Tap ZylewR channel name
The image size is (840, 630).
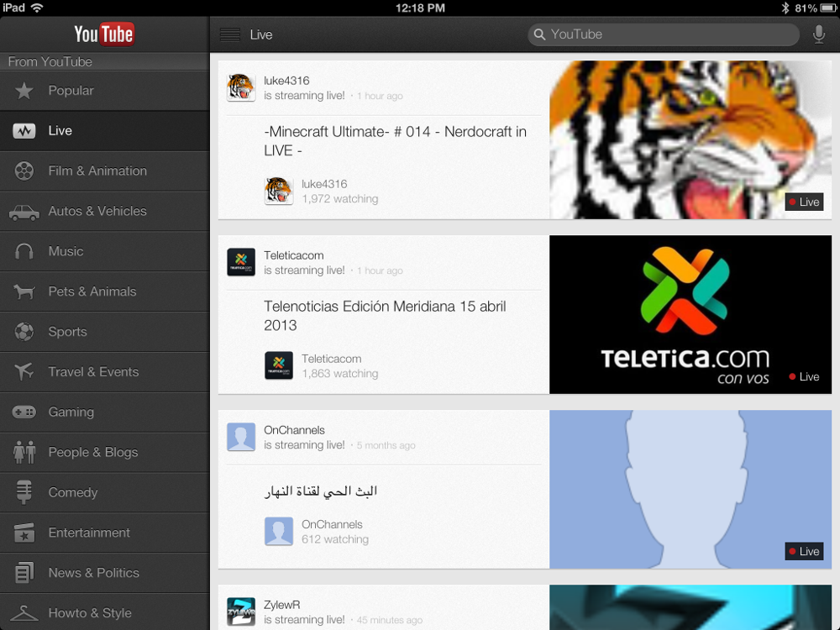coord(281,604)
